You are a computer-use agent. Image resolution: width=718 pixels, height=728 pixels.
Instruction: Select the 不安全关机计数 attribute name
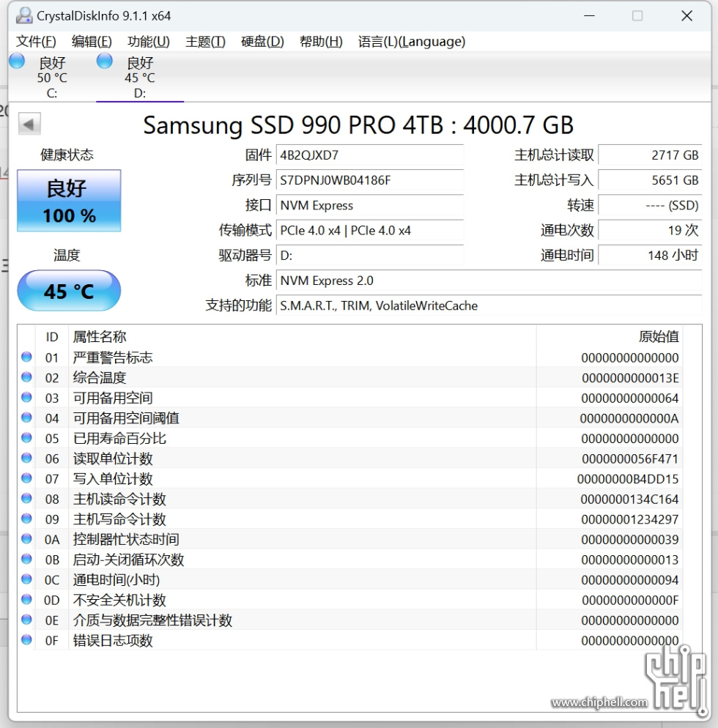(119, 600)
